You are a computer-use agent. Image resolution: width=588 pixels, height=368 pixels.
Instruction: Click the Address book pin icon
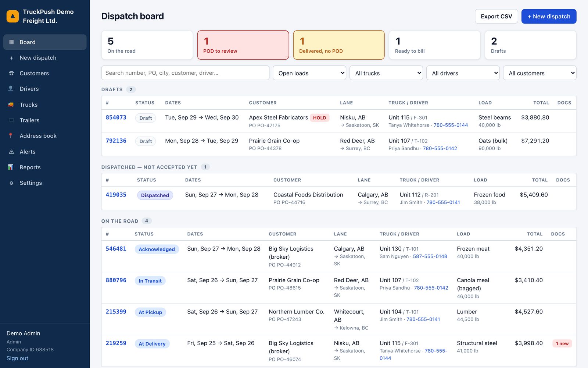11,136
